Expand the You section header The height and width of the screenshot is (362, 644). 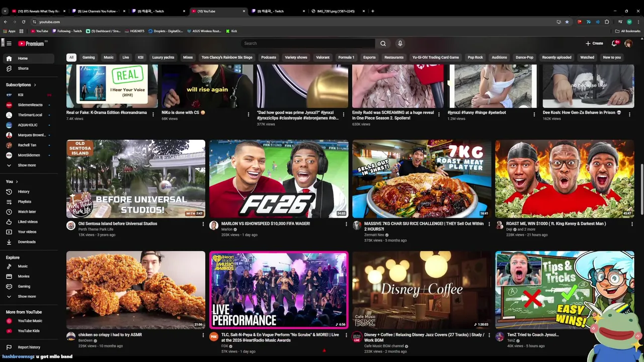[12, 182]
